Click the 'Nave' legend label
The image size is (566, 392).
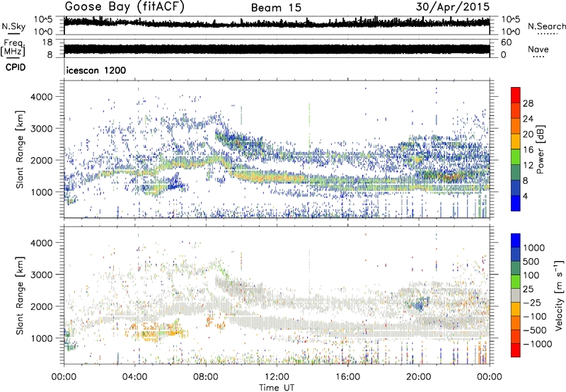538,50
